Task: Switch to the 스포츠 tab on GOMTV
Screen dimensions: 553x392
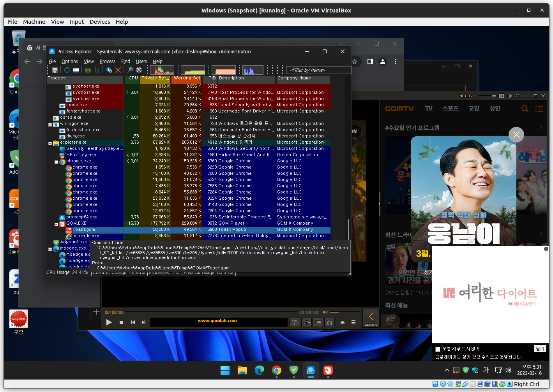Action: pyautogui.click(x=450, y=108)
